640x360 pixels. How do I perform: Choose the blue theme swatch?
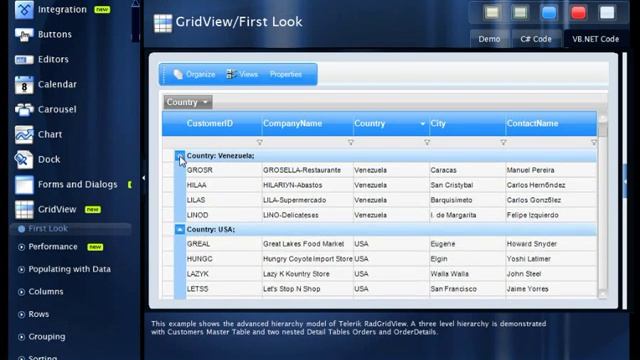(x=549, y=13)
